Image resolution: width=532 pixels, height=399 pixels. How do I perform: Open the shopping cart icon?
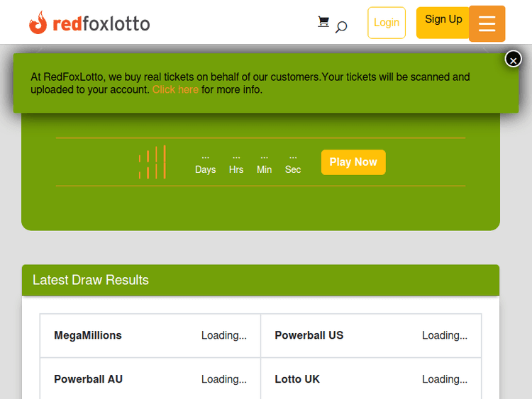(323, 22)
